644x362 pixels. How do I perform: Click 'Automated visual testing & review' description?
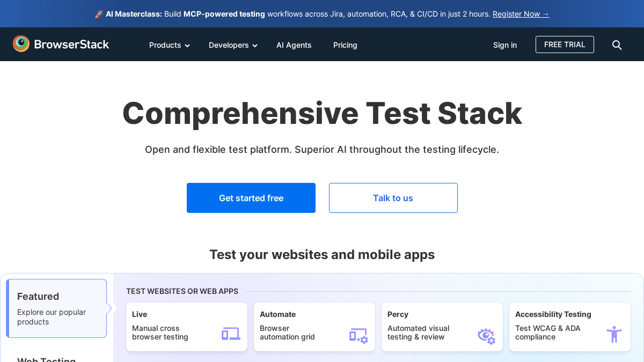(418, 333)
